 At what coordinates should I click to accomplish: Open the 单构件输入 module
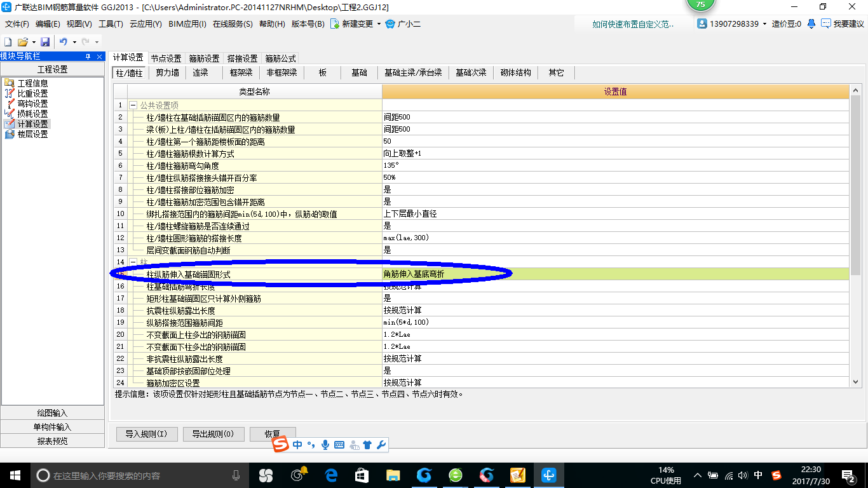click(x=53, y=427)
